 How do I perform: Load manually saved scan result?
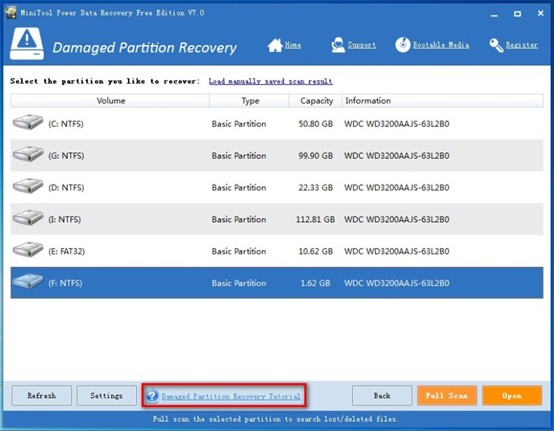tap(270, 81)
